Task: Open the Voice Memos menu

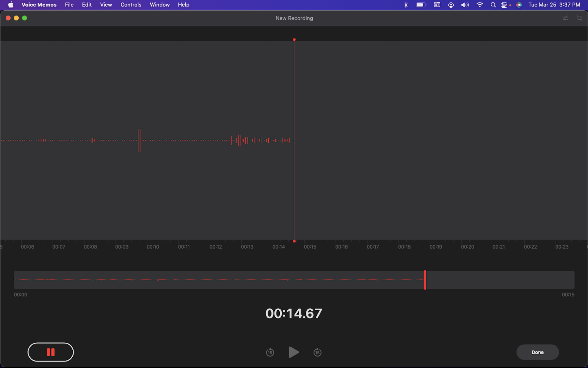Action: 39,5
